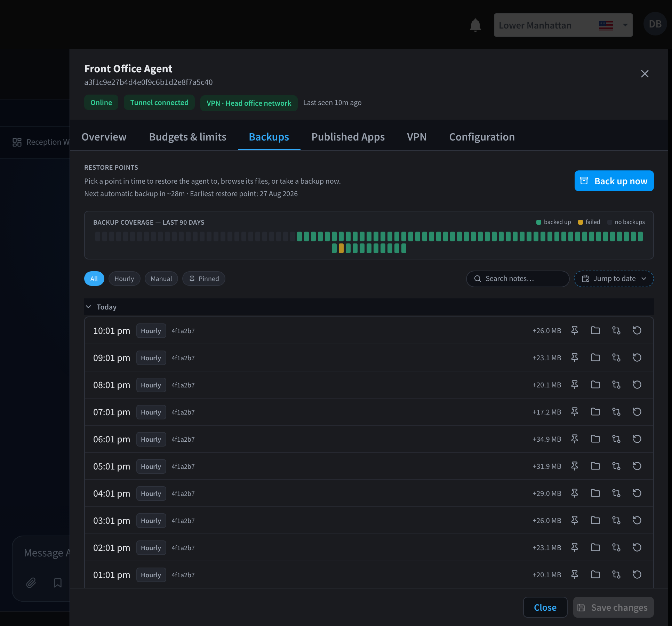Show only Pinned restore points
Viewport: 672px width, 626px height.
(204, 279)
